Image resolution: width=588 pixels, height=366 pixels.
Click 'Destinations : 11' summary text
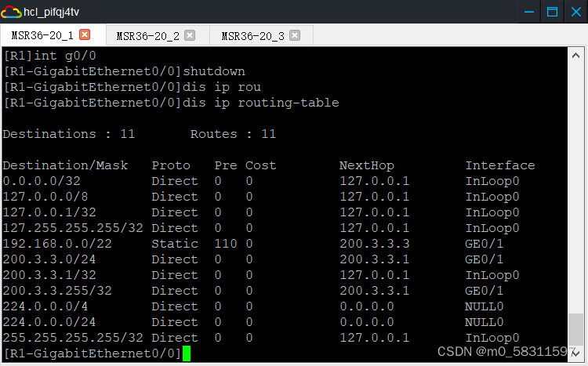69,134
